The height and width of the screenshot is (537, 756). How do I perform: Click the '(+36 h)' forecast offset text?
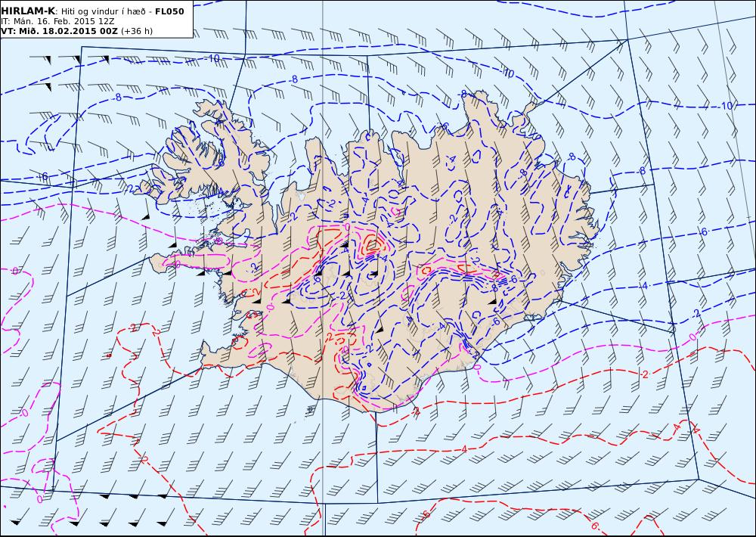click(x=136, y=31)
